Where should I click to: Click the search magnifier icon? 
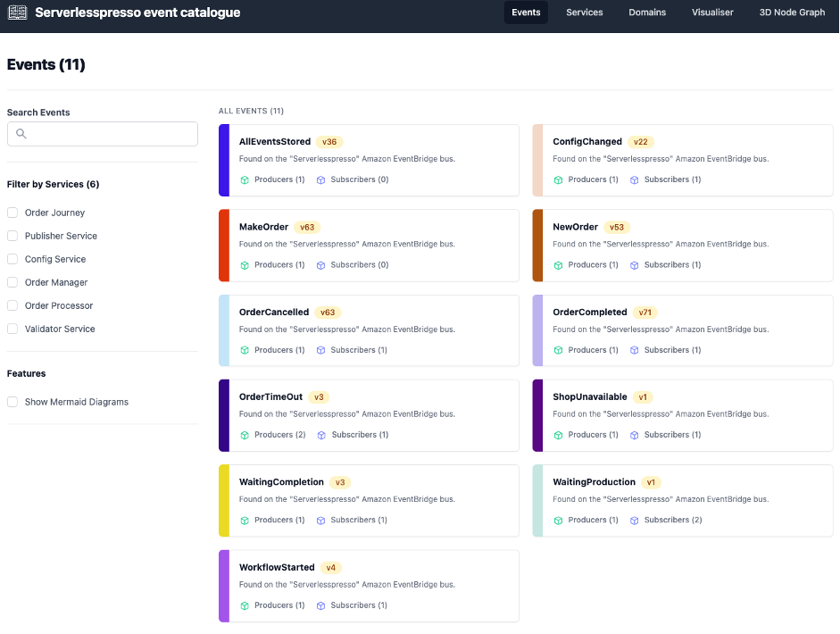pyautogui.click(x=21, y=133)
